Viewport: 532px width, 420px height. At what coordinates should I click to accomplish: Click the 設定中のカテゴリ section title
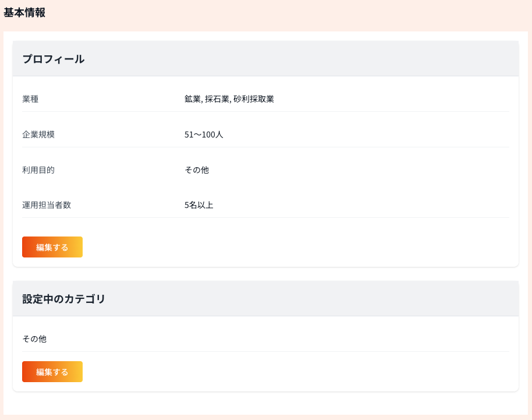click(x=64, y=299)
